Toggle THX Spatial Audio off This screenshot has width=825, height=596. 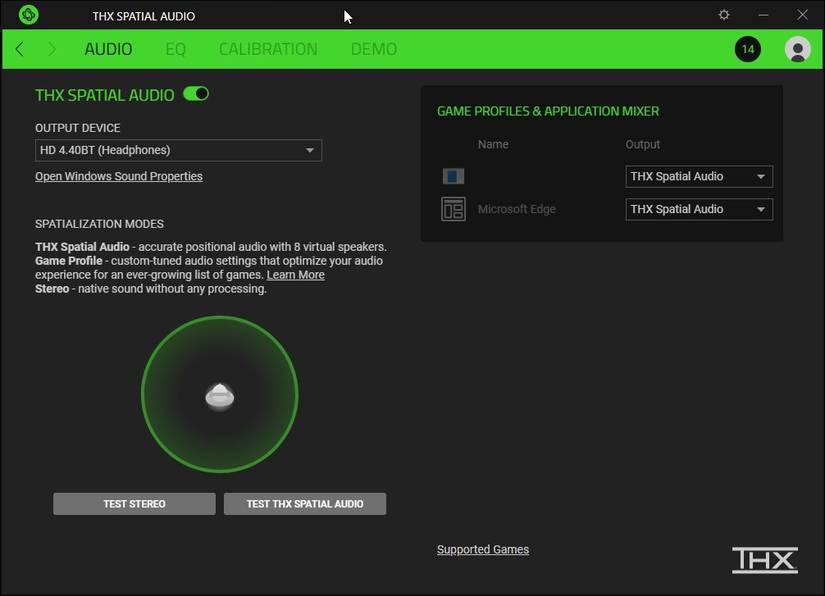pyautogui.click(x=196, y=94)
